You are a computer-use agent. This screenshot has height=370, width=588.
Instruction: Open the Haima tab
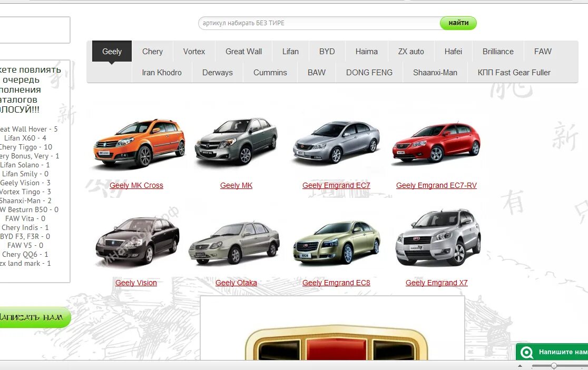366,51
